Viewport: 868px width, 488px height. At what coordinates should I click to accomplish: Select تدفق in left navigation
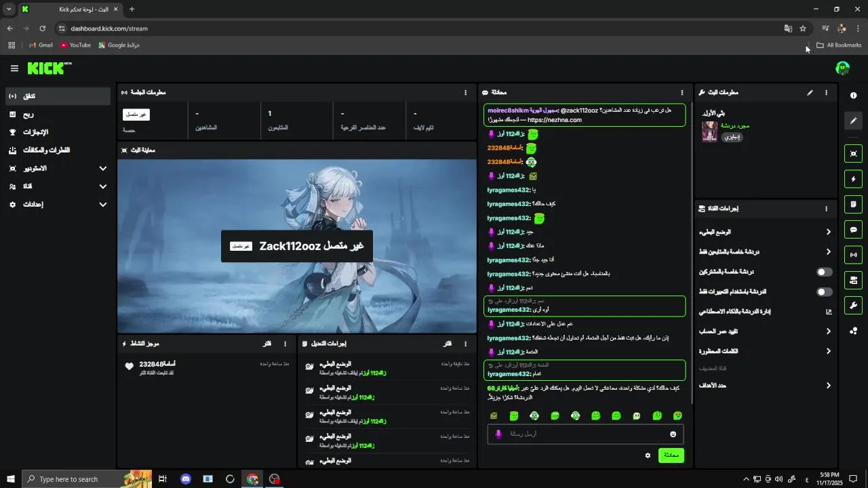click(58, 96)
